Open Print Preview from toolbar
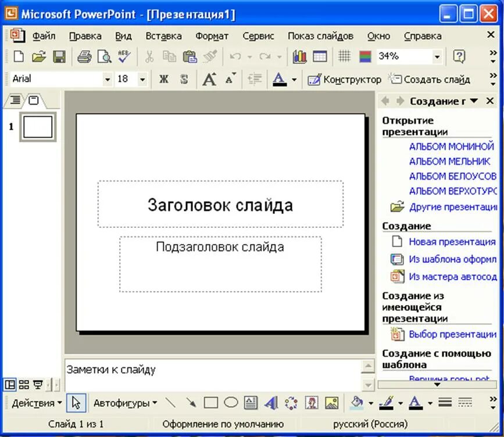 coord(104,56)
